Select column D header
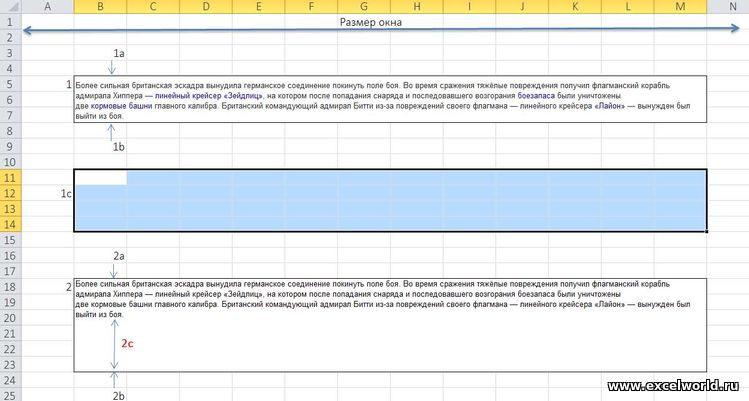 coord(206,7)
